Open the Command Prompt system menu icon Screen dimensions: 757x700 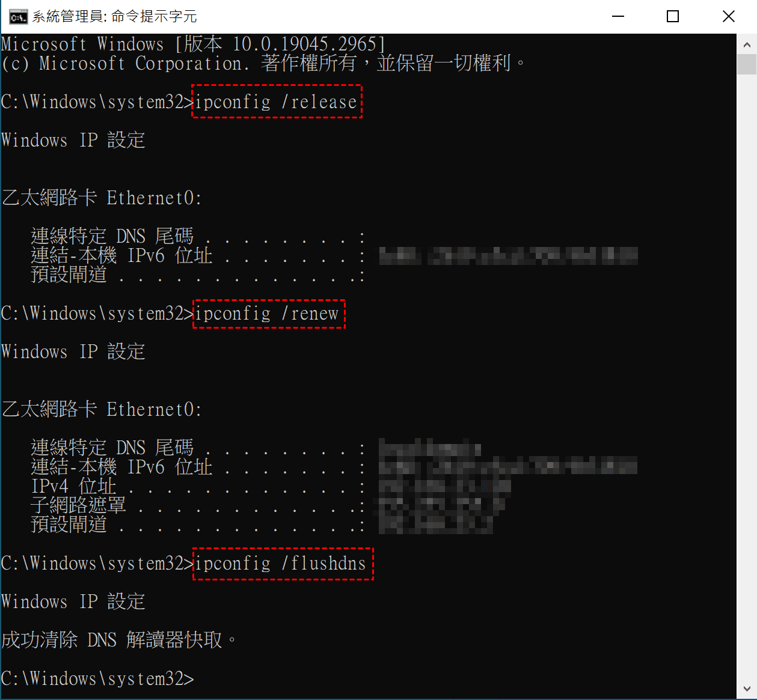[18, 16]
